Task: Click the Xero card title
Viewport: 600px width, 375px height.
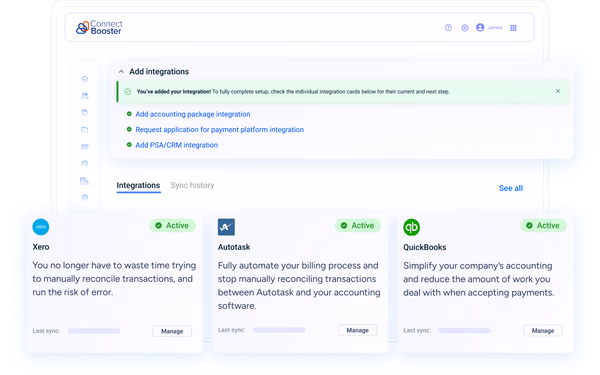Action: click(41, 247)
